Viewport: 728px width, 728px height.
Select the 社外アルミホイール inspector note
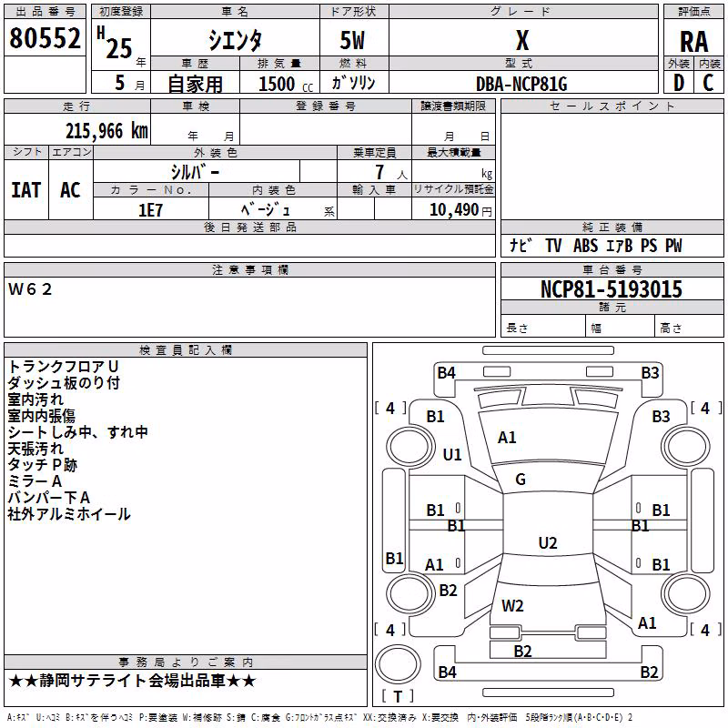pyautogui.click(x=69, y=514)
